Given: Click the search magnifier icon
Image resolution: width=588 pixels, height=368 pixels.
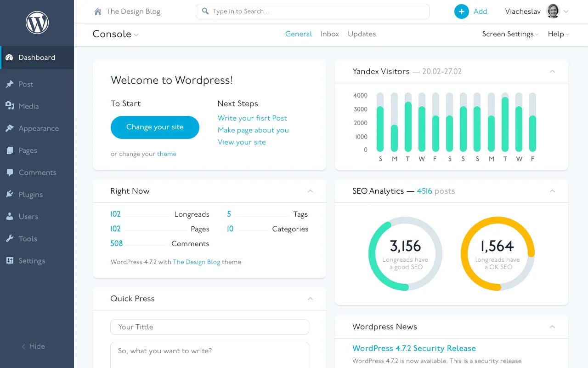Looking at the screenshot, I should coord(205,11).
